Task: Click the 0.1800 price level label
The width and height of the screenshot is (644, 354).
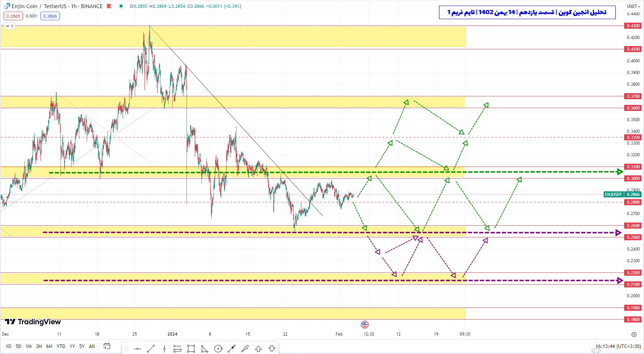Action: point(633,319)
